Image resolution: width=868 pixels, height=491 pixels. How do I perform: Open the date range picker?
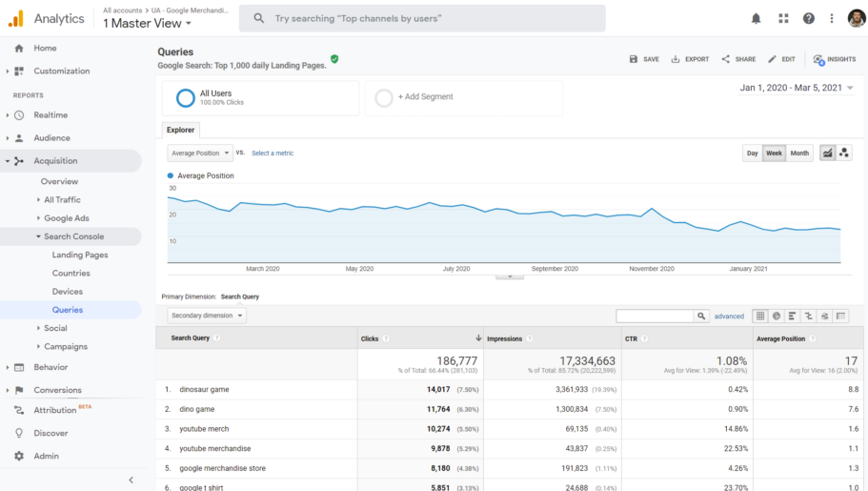797,88
